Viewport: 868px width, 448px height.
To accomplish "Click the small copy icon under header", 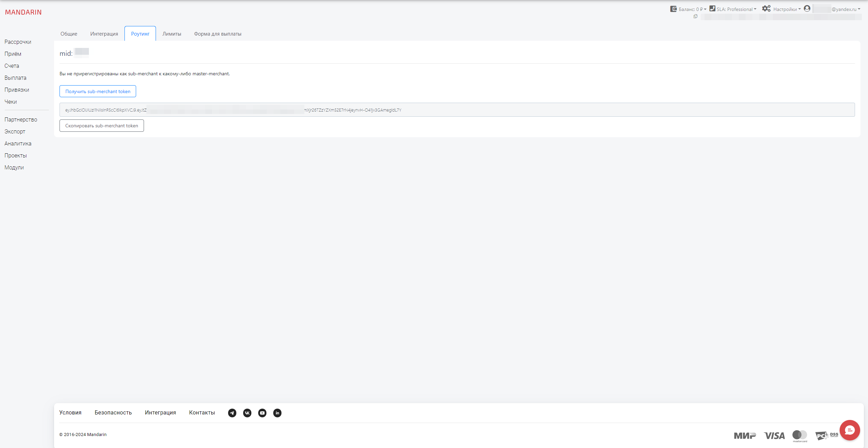I will [695, 16].
